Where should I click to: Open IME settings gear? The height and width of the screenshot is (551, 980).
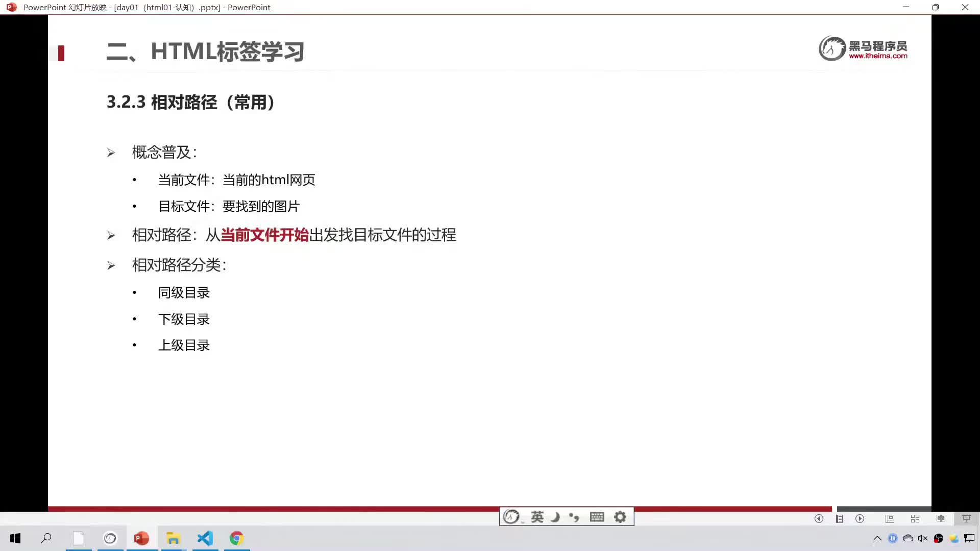click(620, 517)
